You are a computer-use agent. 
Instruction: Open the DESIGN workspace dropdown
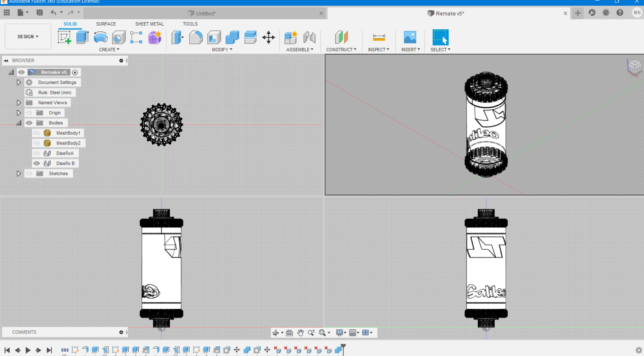pyautogui.click(x=28, y=36)
